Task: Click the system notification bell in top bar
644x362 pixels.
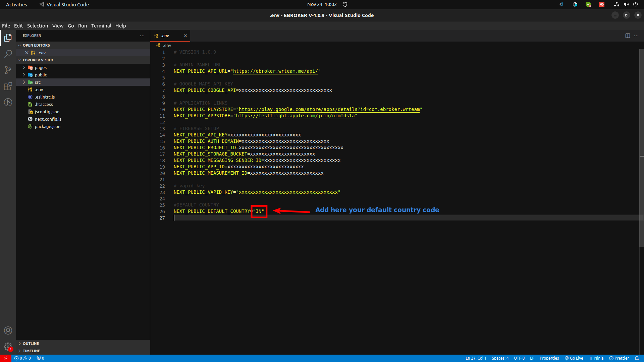Action: pos(345,4)
